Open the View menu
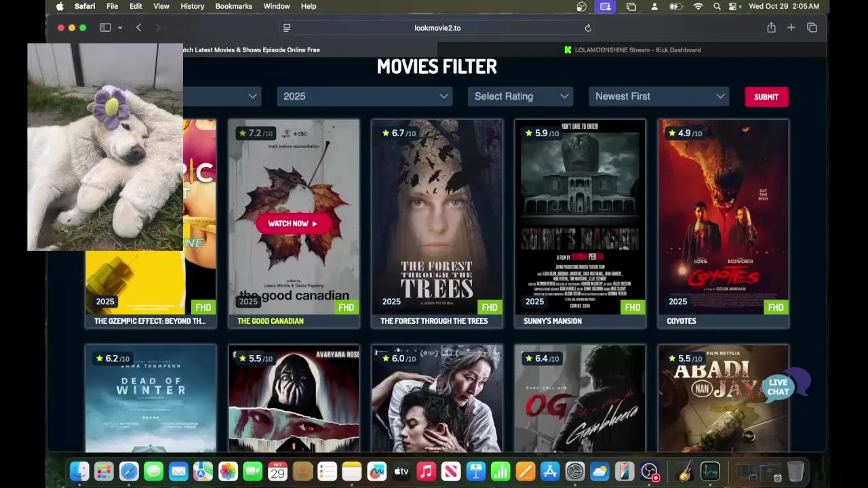The image size is (868, 488). (161, 6)
